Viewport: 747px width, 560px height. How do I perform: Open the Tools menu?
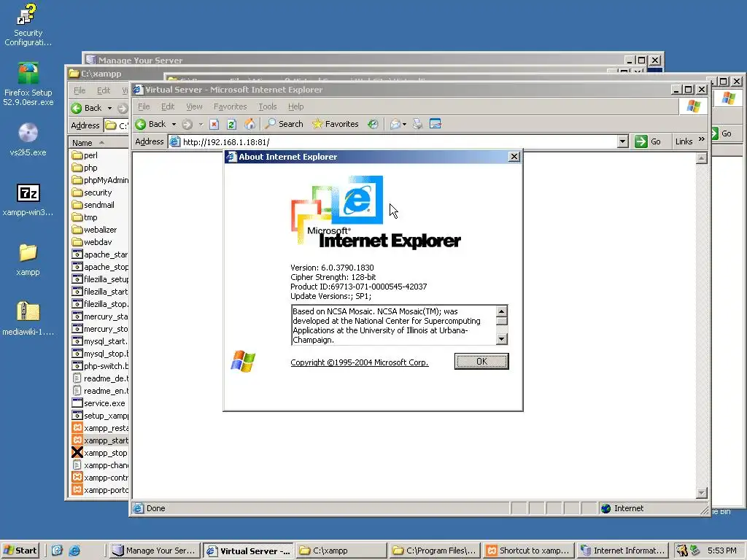point(267,106)
